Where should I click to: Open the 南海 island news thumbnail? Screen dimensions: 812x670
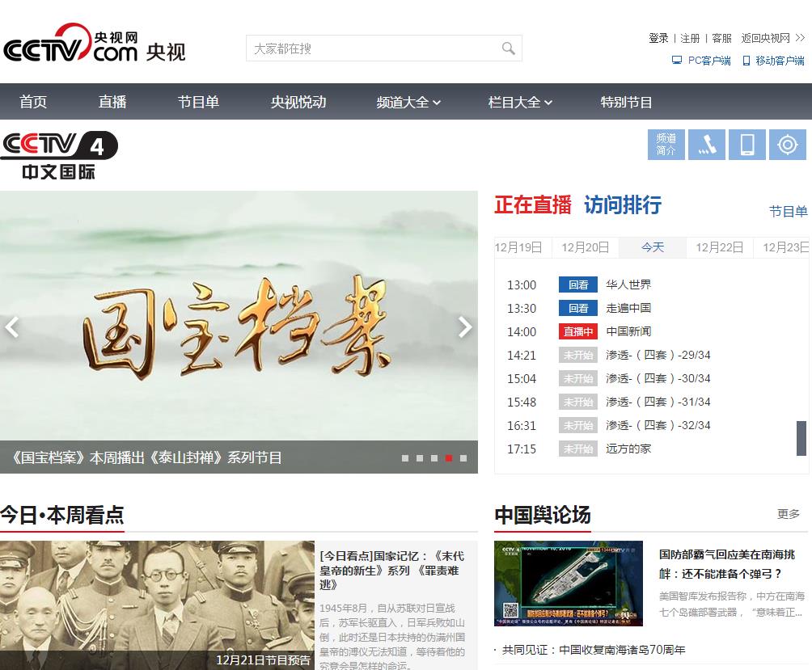(568, 584)
